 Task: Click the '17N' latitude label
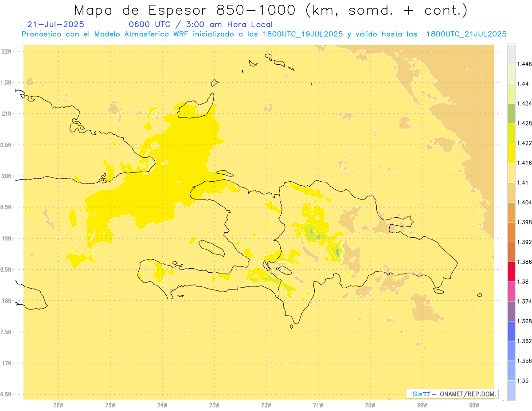[8, 363]
